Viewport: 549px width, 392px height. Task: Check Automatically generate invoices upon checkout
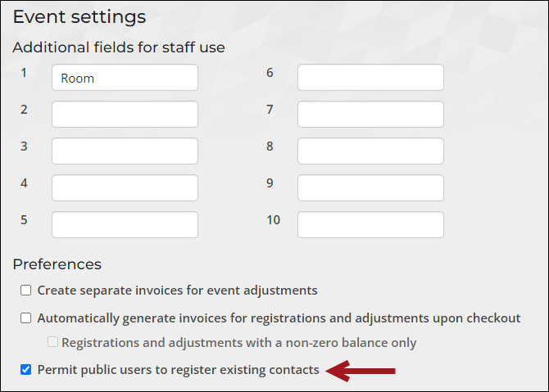tap(26, 318)
